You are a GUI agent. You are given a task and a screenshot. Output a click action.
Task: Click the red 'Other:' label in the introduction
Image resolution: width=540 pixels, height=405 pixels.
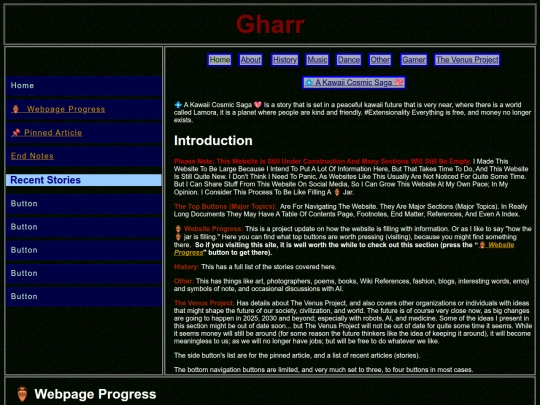click(184, 281)
